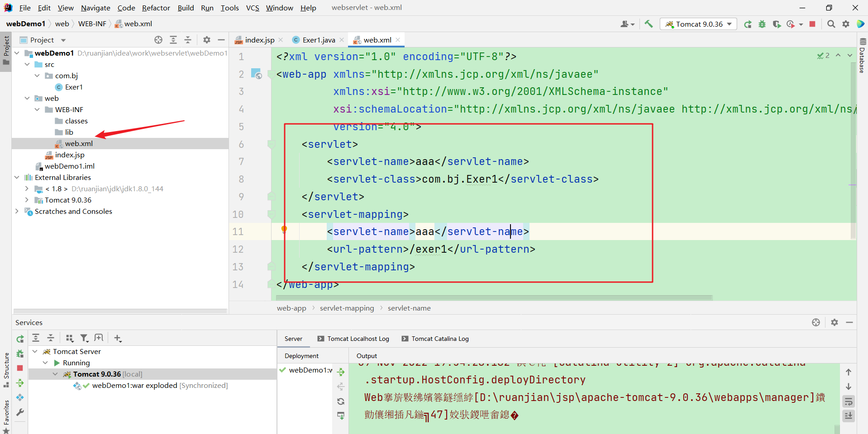Viewport: 868px width, 434px height.
Task: Click Run with Coverage icon
Action: [x=777, y=24]
